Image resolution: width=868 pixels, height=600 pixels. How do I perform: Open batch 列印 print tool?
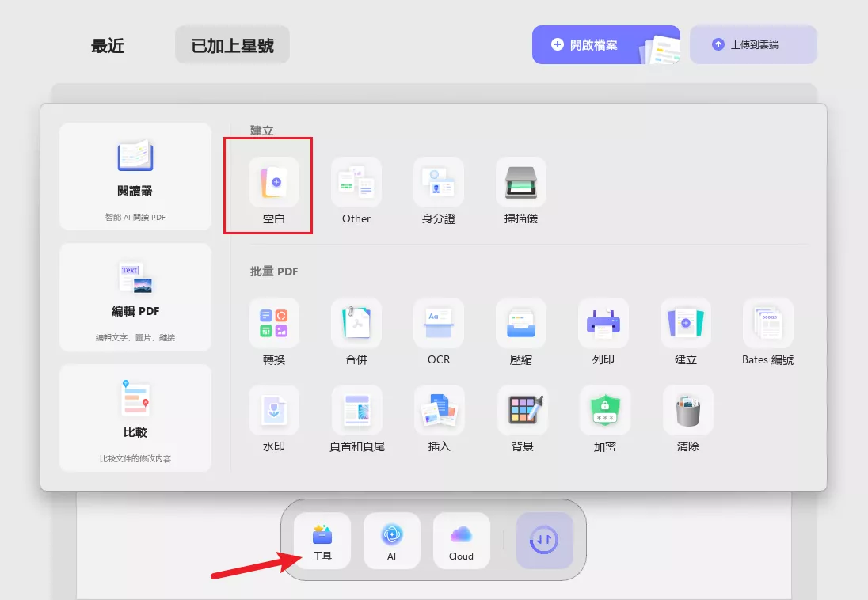[603, 323]
